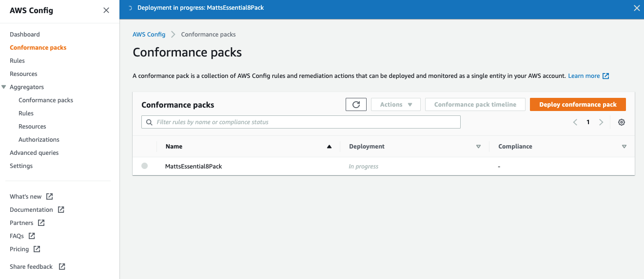The image size is (644, 279).
Task: Sort by the Deployment column arrow
Action: click(478, 147)
